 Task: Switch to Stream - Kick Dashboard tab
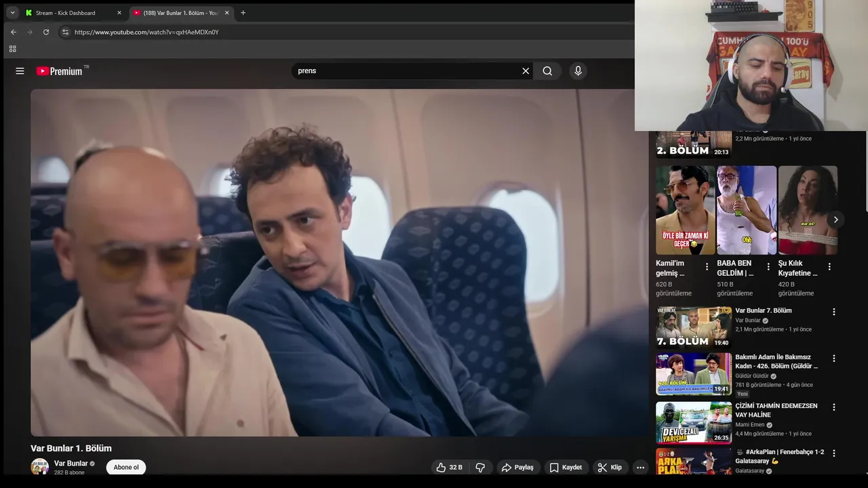[72, 13]
